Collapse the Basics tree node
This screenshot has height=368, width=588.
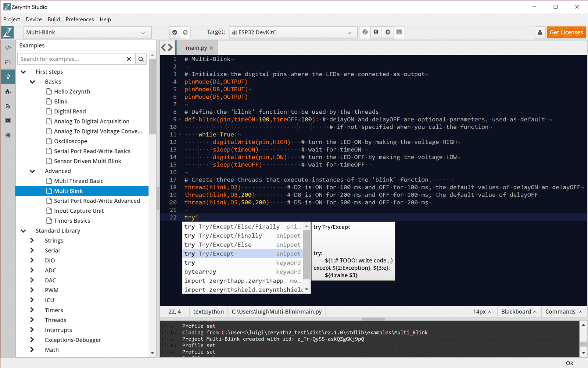(32, 82)
